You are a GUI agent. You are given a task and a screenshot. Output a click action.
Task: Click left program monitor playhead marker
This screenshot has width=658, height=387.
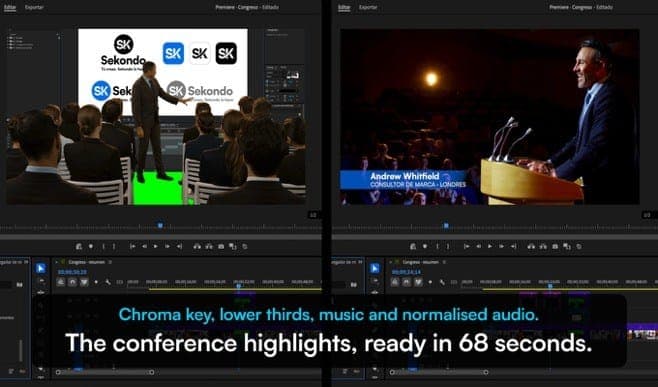pos(160,225)
